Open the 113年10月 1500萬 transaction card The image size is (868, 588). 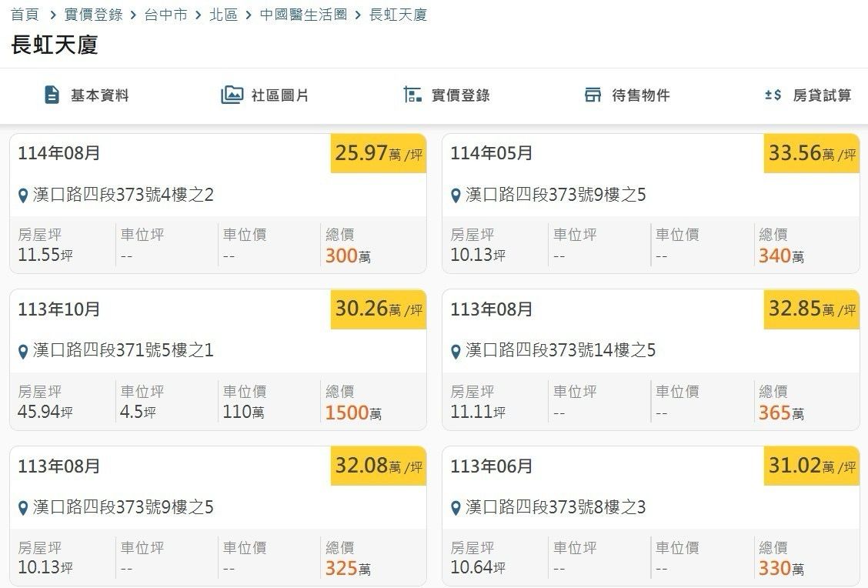[x=218, y=359]
